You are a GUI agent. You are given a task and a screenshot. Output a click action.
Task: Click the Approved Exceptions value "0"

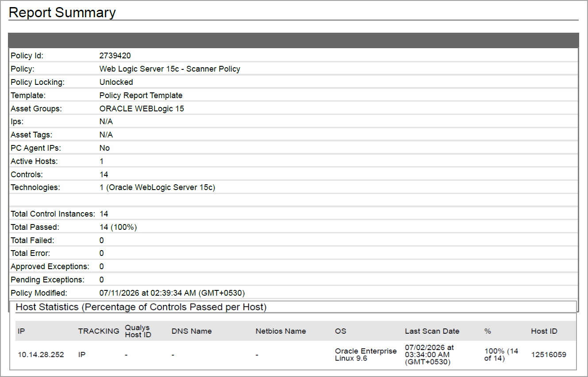[102, 267]
